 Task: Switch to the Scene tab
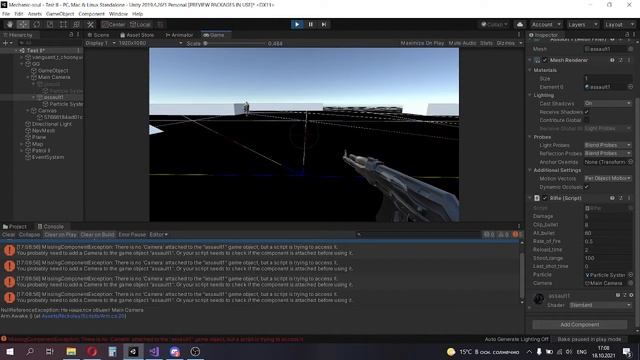98,35
